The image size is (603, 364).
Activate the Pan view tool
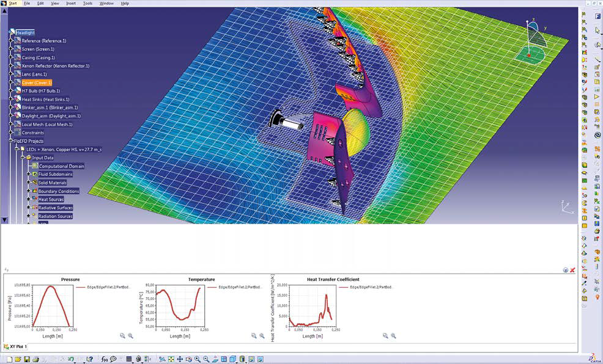pyautogui.click(x=180, y=359)
